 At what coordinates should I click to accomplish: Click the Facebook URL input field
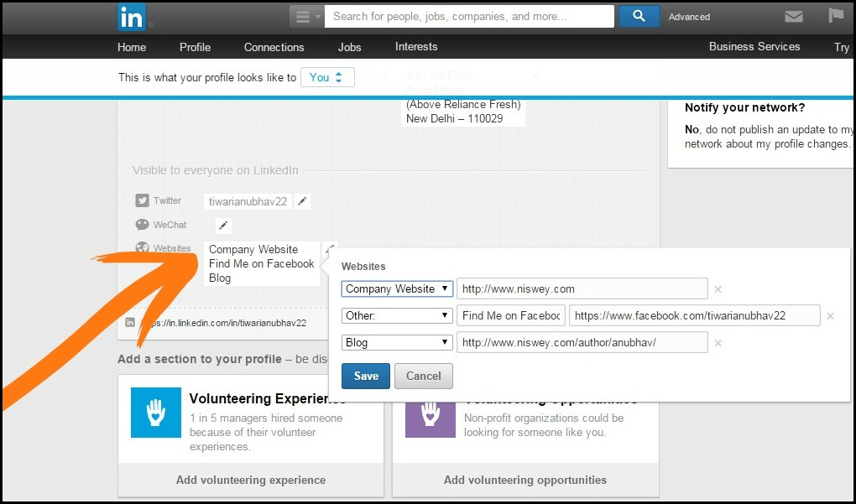[694, 315]
